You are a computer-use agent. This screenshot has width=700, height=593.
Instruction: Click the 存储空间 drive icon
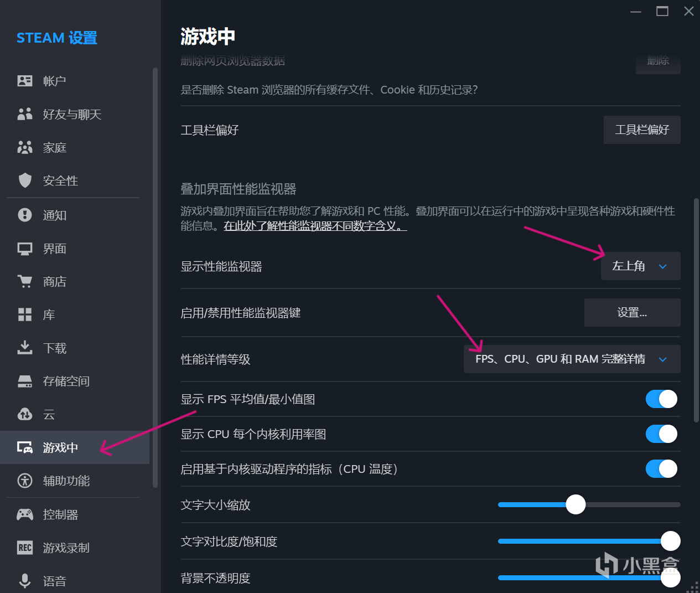25,381
